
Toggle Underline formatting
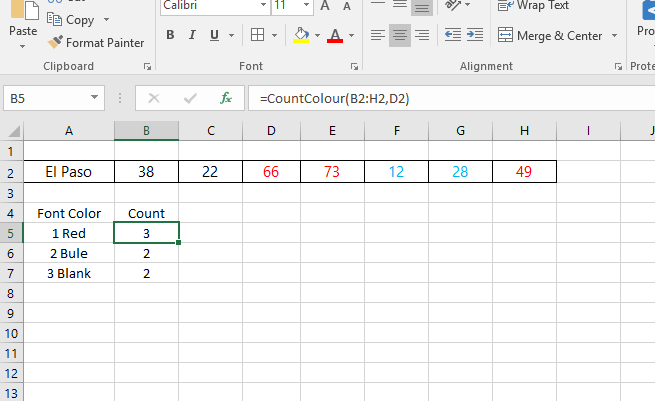[214, 35]
